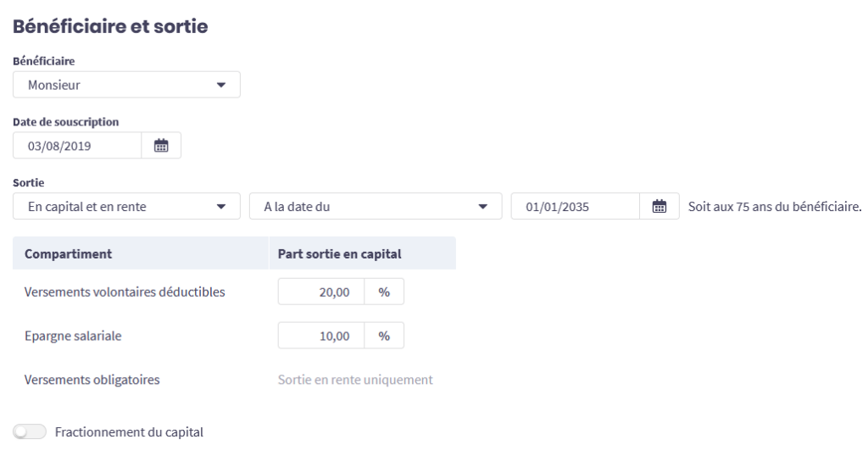Image resolution: width=868 pixels, height=456 pixels.
Task: Click the arrow on 'A la date du' dropdown
Action: [x=483, y=206]
